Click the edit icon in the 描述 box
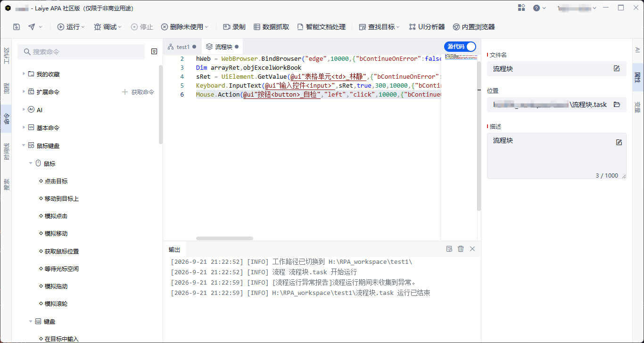 tap(619, 142)
